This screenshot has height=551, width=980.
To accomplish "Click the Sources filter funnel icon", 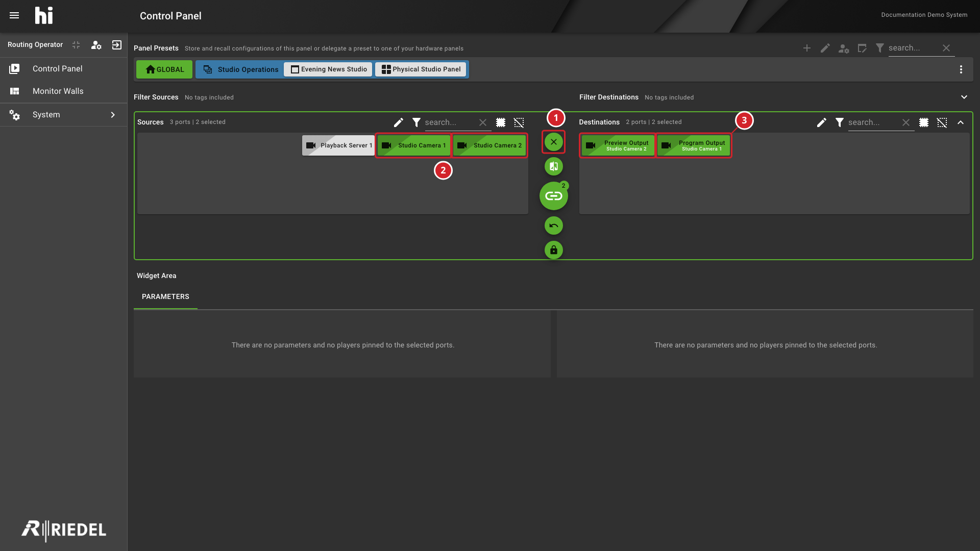I will coord(416,122).
